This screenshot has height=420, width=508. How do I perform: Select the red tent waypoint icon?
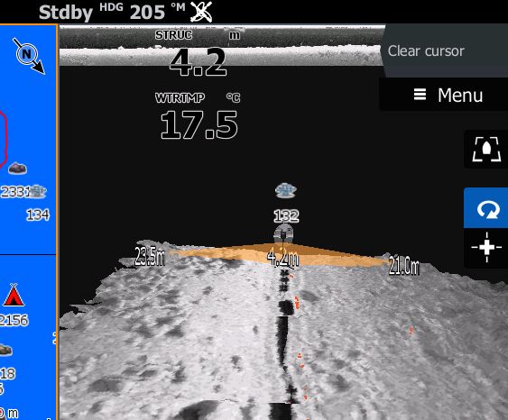click(x=14, y=295)
